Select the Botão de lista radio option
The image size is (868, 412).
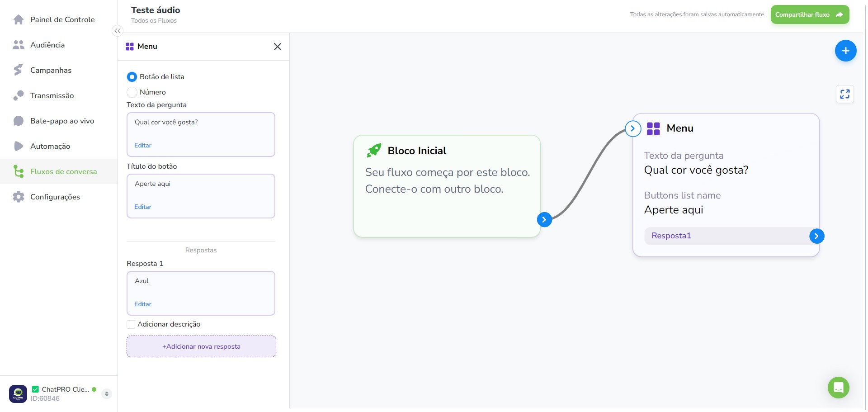pyautogui.click(x=132, y=77)
